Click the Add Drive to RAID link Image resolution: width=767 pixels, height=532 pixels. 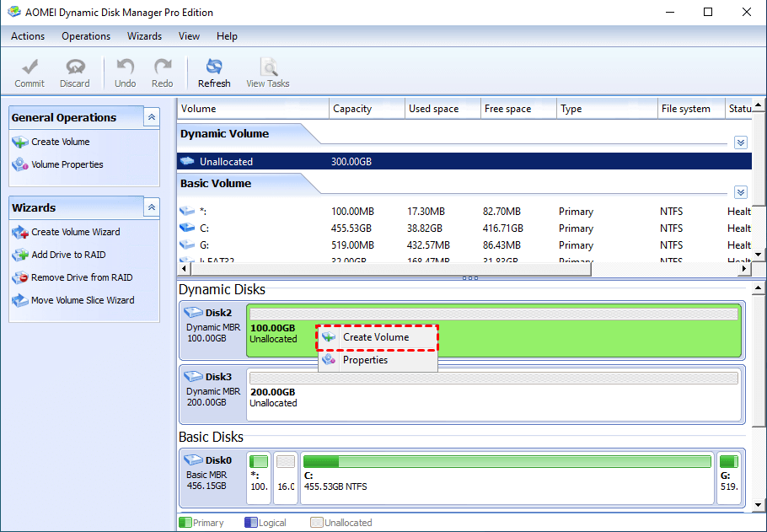coord(68,255)
